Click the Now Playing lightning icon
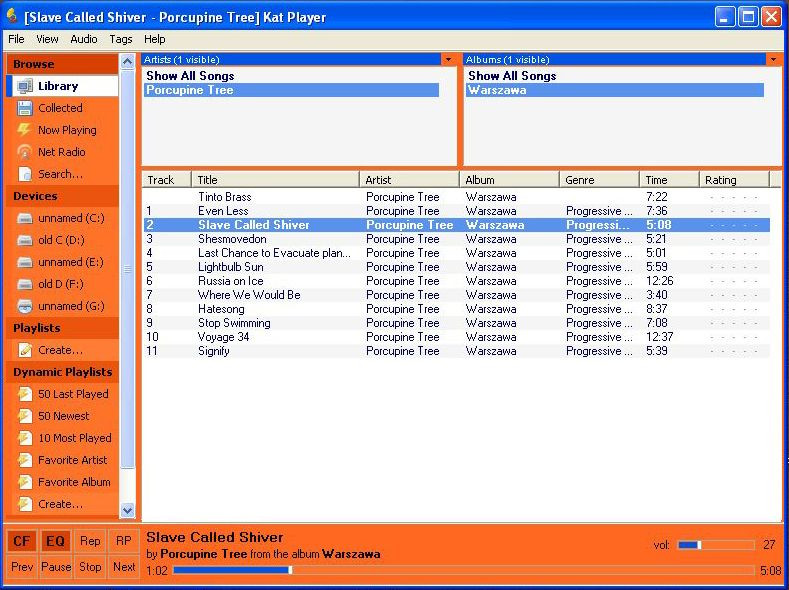 click(x=24, y=130)
